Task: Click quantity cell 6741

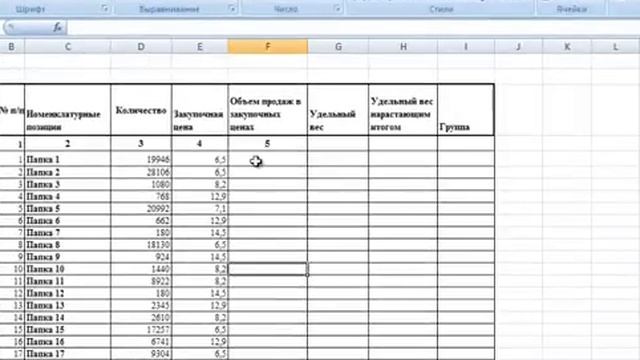Action: tap(141, 342)
